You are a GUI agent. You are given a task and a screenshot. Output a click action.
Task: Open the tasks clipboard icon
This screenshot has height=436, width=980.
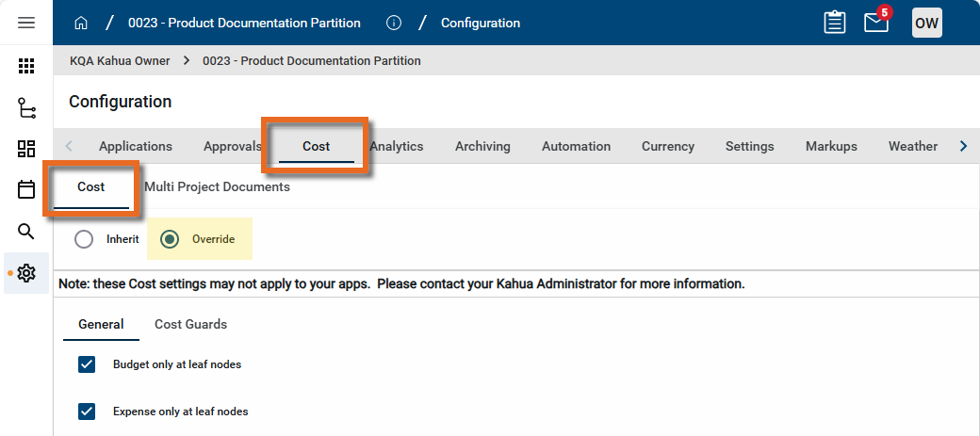tap(834, 23)
